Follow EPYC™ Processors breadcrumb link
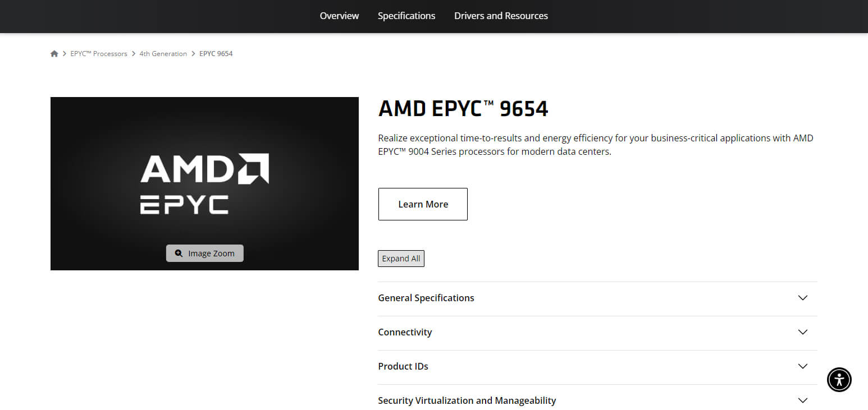Screen dimensions: 868x410 pyautogui.click(x=99, y=54)
